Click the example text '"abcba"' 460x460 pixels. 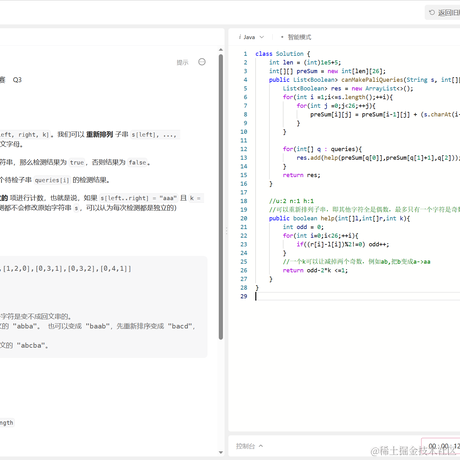[32, 345]
